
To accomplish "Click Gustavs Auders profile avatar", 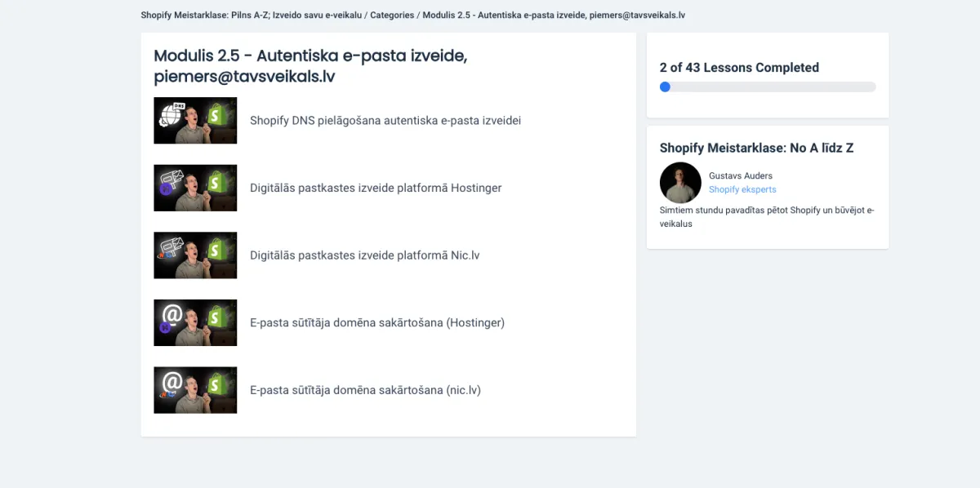I will 680,183.
